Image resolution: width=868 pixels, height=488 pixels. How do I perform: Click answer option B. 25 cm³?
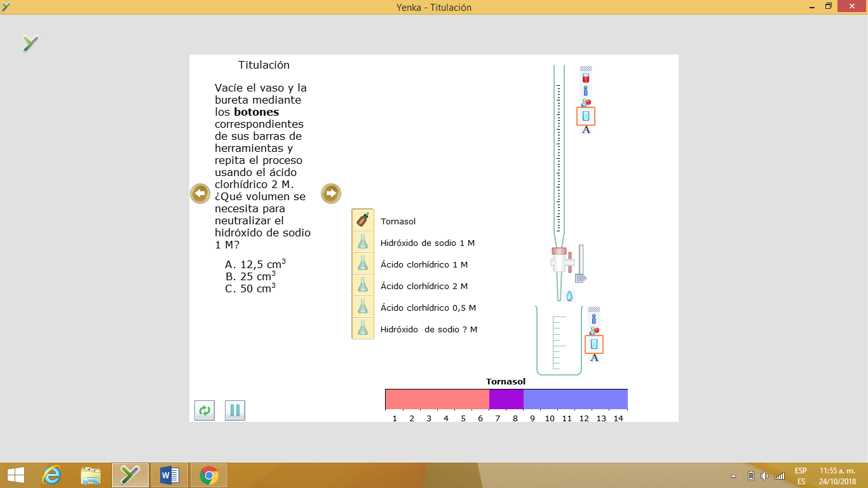point(250,276)
